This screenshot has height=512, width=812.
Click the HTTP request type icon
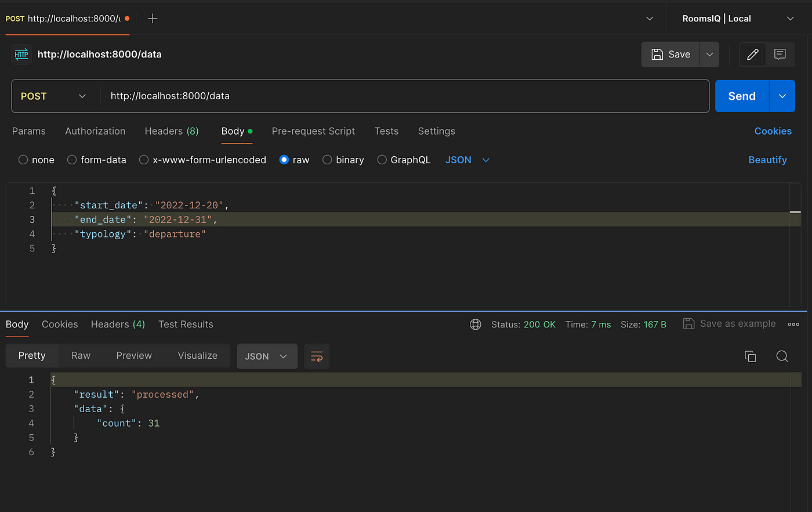pyautogui.click(x=21, y=55)
